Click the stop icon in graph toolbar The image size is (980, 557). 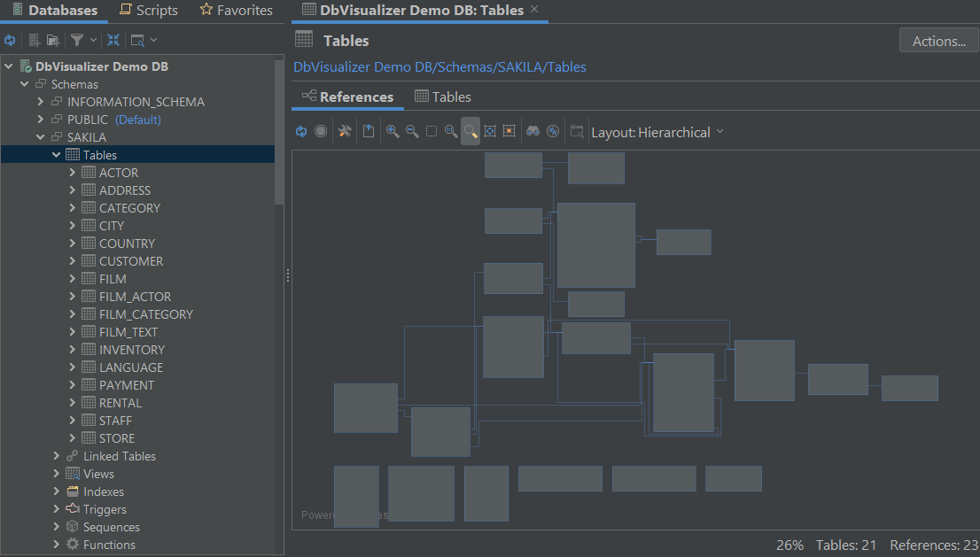point(321,131)
